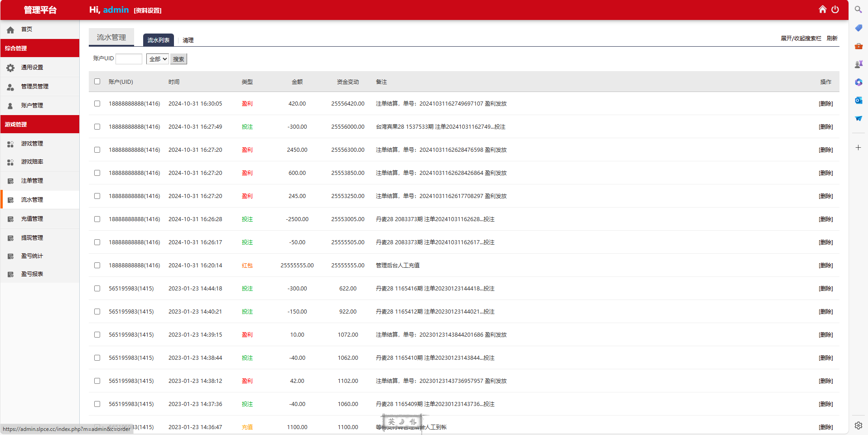This screenshot has height=435, width=868.
Task: Delete the 2023-01-23 14:38:12 record
Action: 825,381
